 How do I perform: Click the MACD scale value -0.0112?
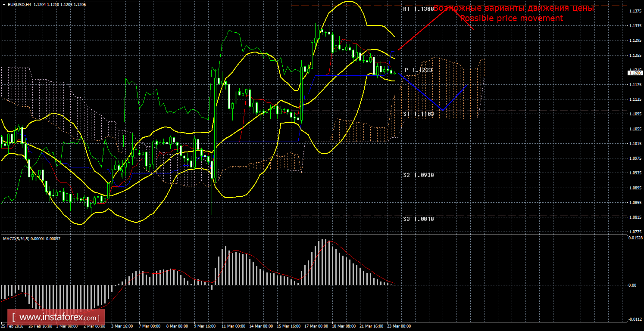[635, 319]
